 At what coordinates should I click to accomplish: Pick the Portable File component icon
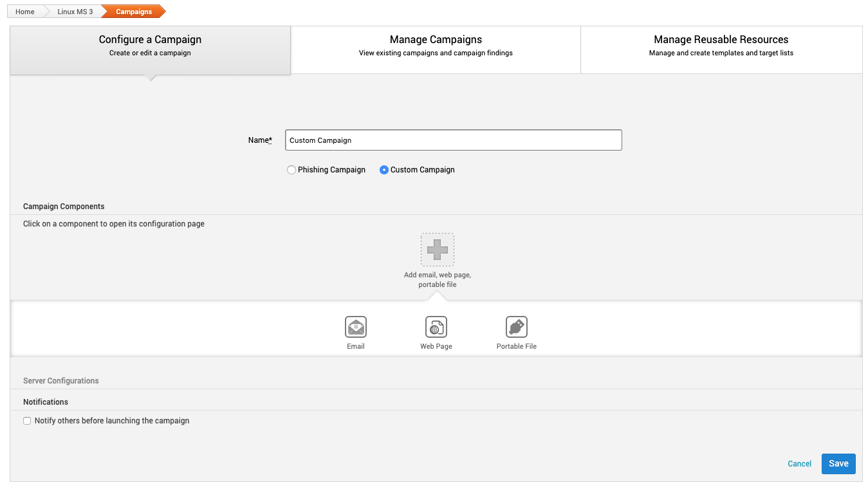click(x=516, y=327)
